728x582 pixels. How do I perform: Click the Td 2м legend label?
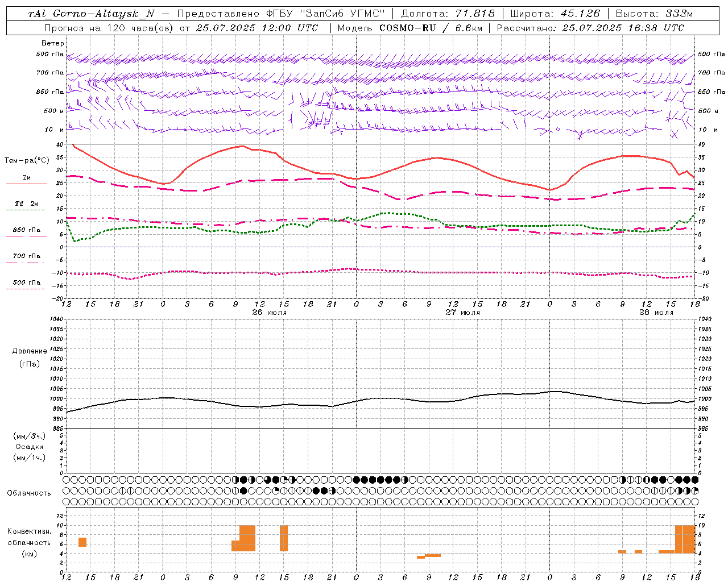26,203
